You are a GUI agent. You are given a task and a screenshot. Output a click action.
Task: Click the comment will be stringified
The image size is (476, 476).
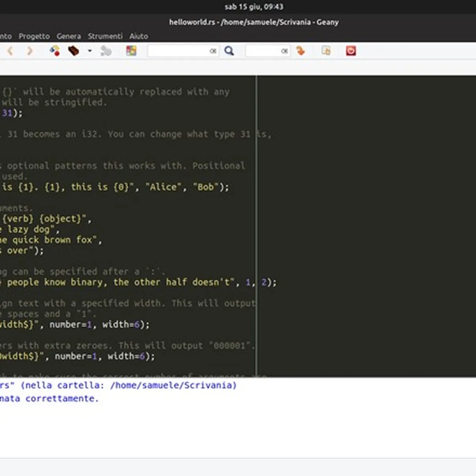pyautogui.click(x=54, y=102)
